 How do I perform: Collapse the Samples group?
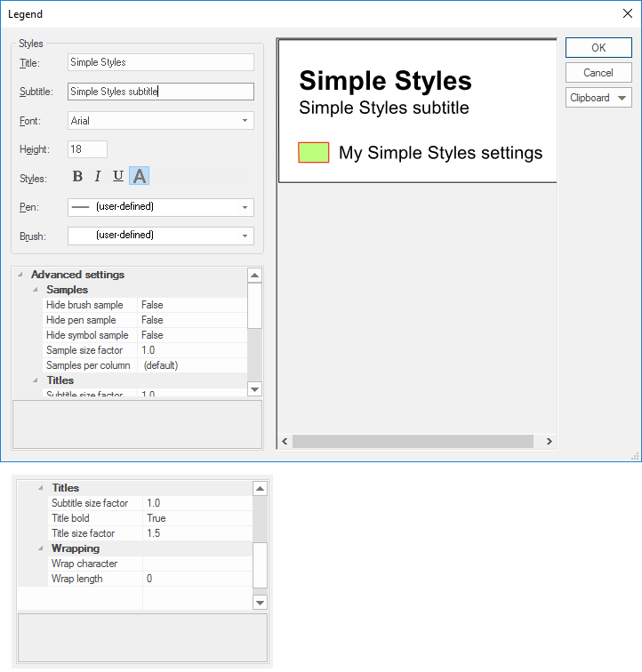coord(36,290)
